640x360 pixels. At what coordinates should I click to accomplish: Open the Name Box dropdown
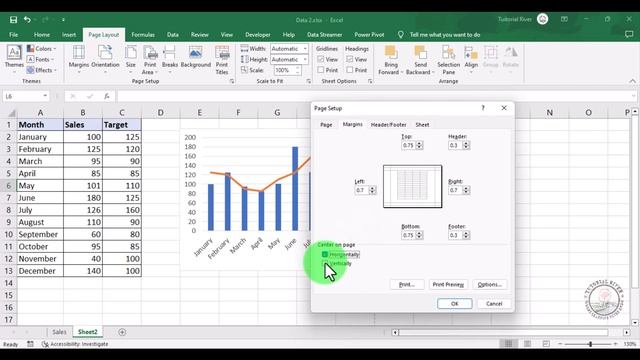point(45,96)
